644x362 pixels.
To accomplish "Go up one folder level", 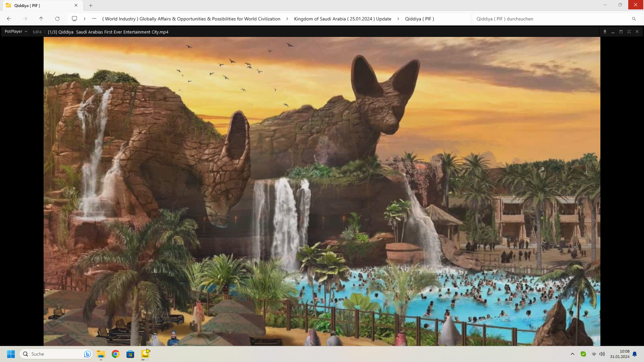I will pyautogui.click(x=41, y=19).
